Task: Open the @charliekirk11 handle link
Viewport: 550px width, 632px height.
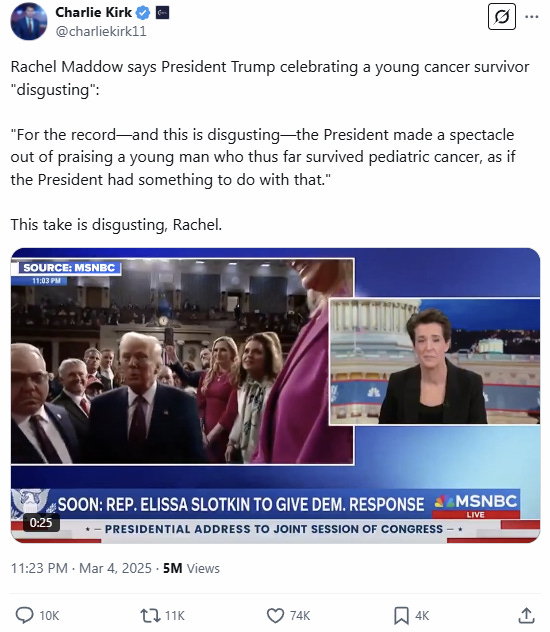Action: tap(101, 31)
